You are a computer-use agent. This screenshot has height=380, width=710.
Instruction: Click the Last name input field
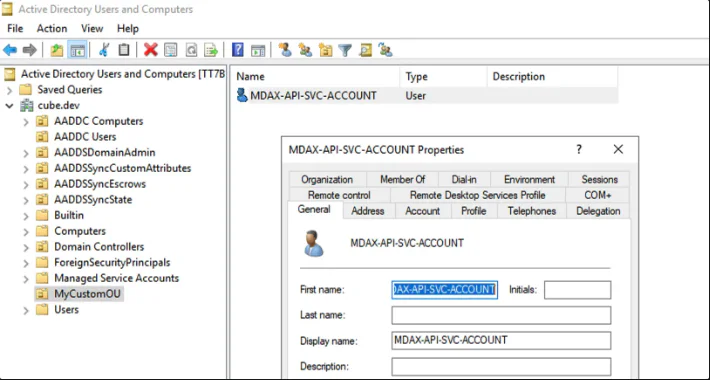501,315
